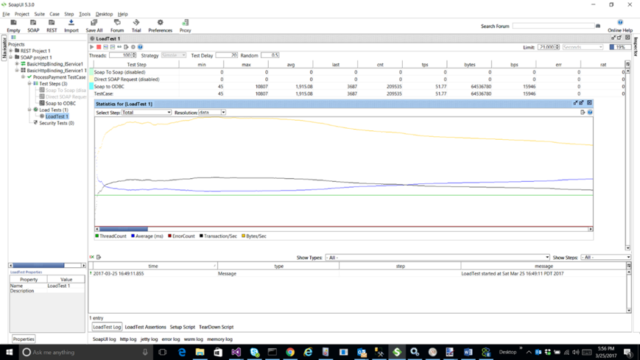Click the Save All toolbar icon
Viewport: 640px width, 360px height.
coord(94,26)
